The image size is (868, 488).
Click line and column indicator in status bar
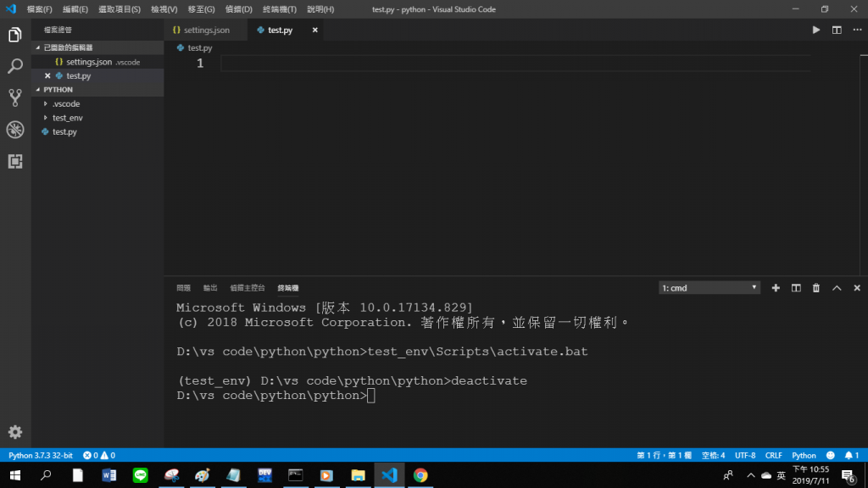pyautogui.click(x=664, y=455)
